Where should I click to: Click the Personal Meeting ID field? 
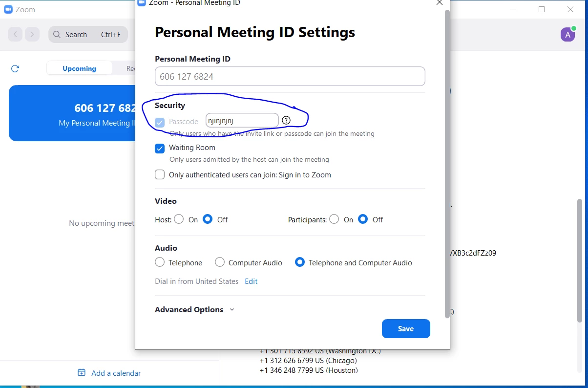point(290,76)
